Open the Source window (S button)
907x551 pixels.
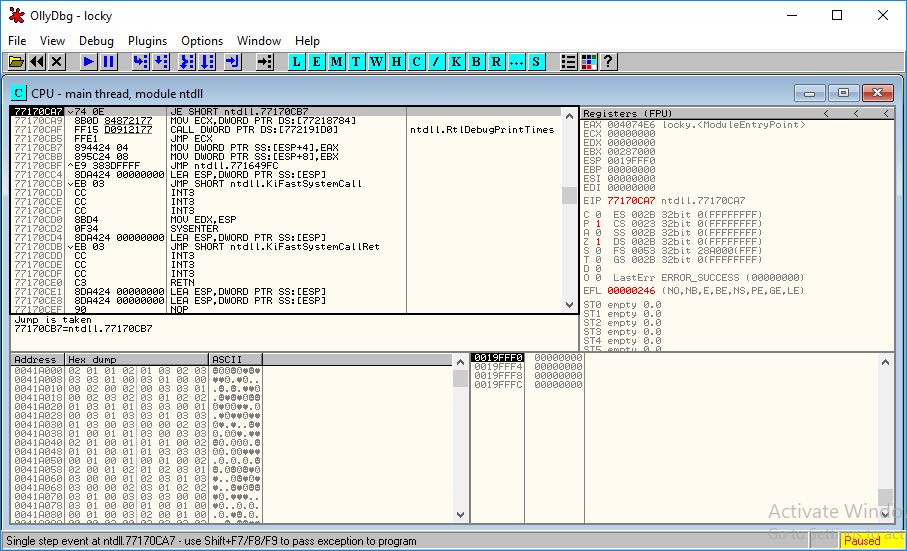(x=536, y=61)
